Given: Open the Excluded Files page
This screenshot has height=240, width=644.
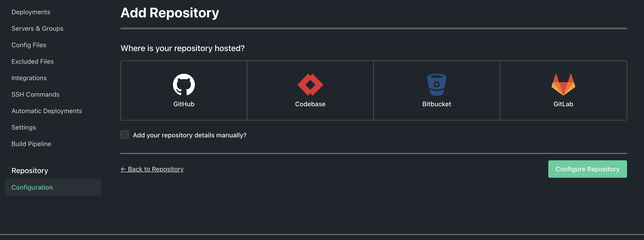Looking at the screenshot, I should coord(33,61).
